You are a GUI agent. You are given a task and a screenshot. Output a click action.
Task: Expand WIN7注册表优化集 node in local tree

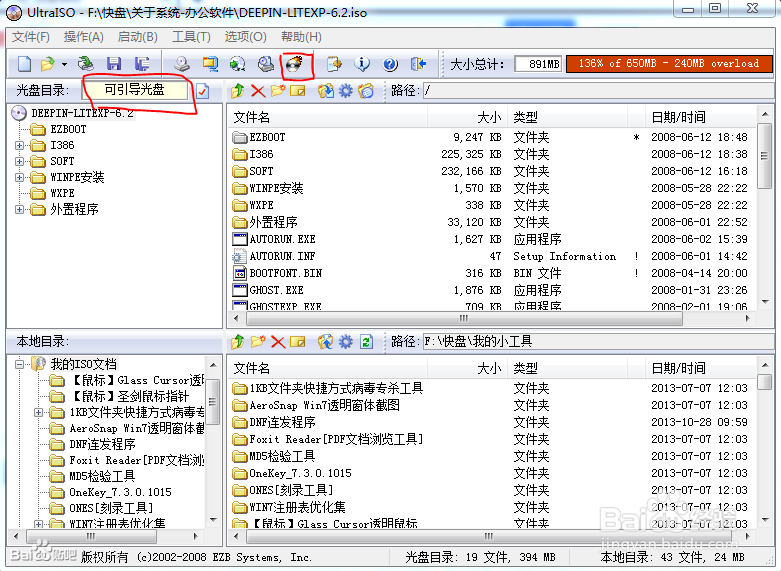pos(38,524)
